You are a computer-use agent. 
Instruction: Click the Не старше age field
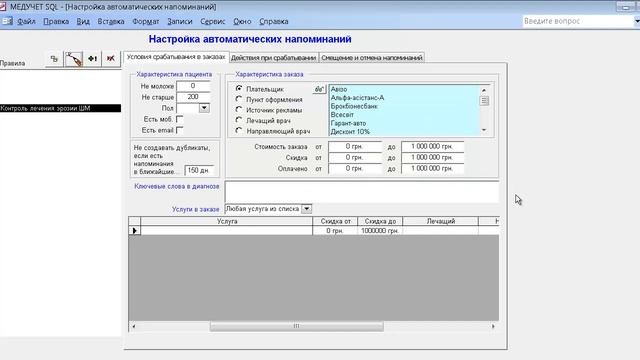(x=193, y=97)
